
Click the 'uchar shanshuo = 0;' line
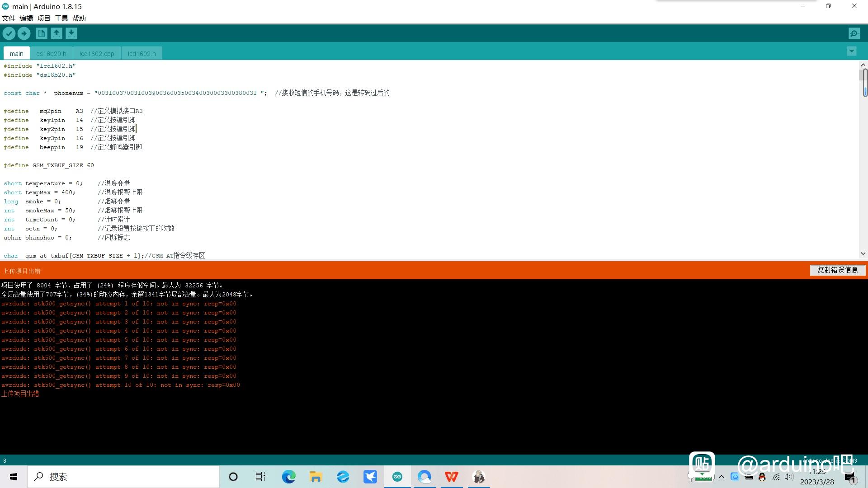click(x=67, y=238)
